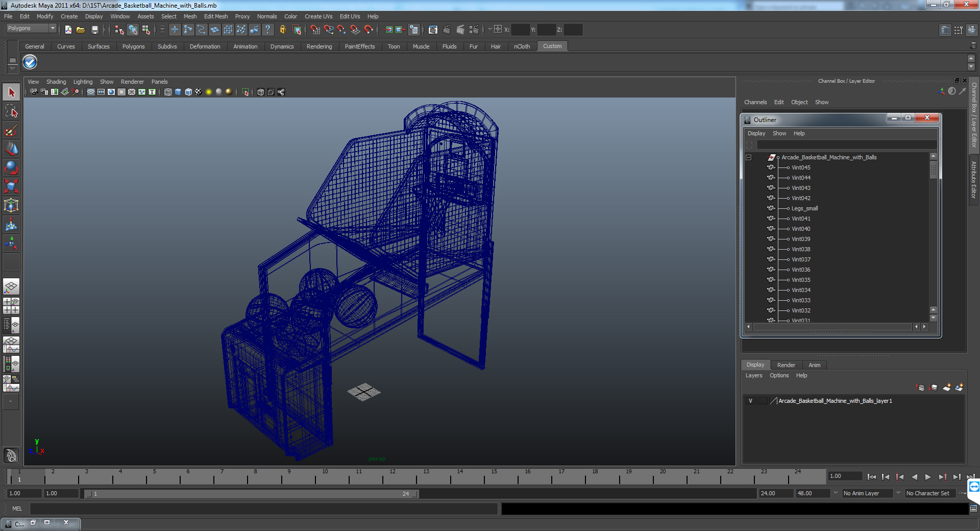Toggle V visibility of Arcade_Basketball layer

point(750,401)
